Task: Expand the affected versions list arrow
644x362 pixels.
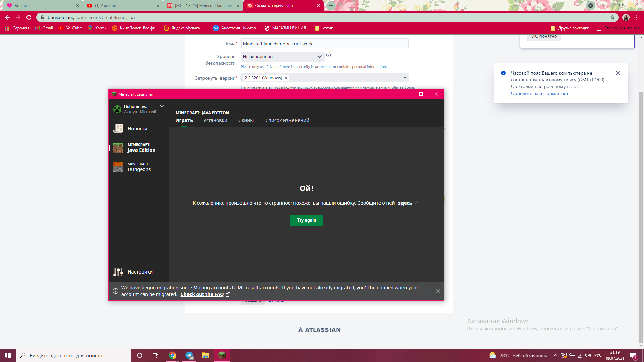Action: (405, 78)
